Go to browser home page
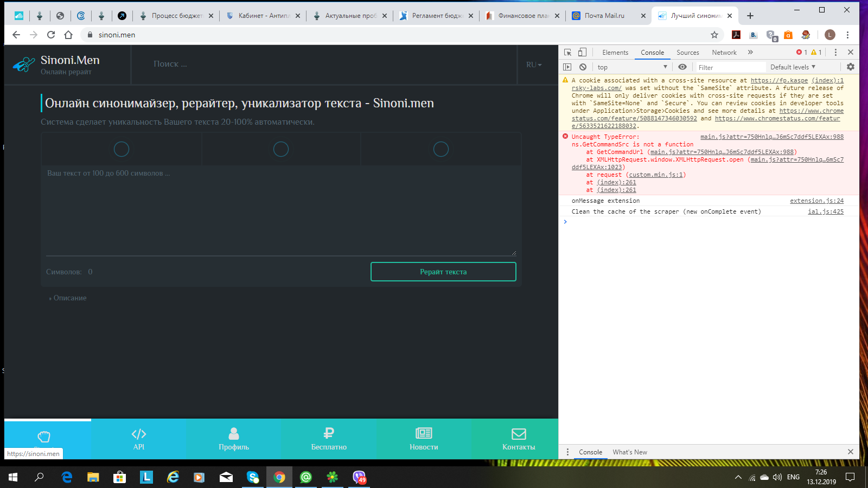 point(68,35)
